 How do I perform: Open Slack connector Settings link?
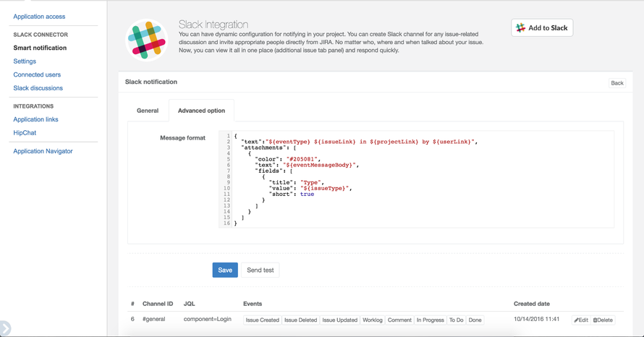(x=25, y=61)
